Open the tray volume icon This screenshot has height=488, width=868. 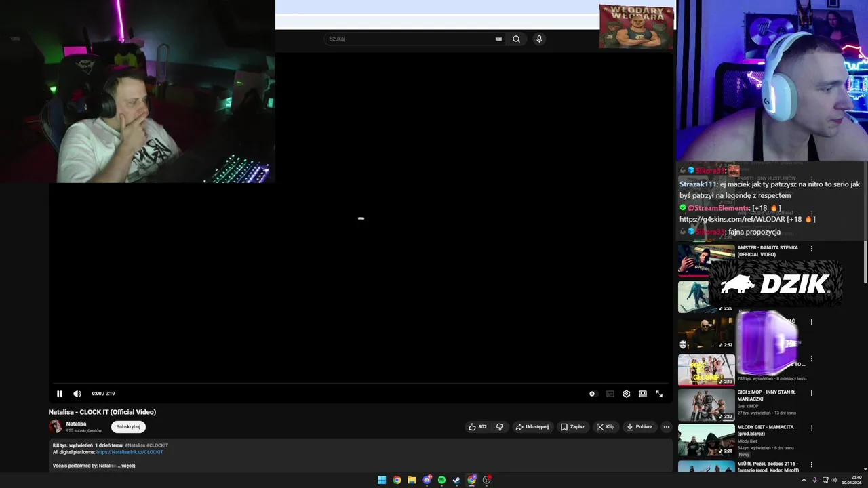click(x=833, y=480)
